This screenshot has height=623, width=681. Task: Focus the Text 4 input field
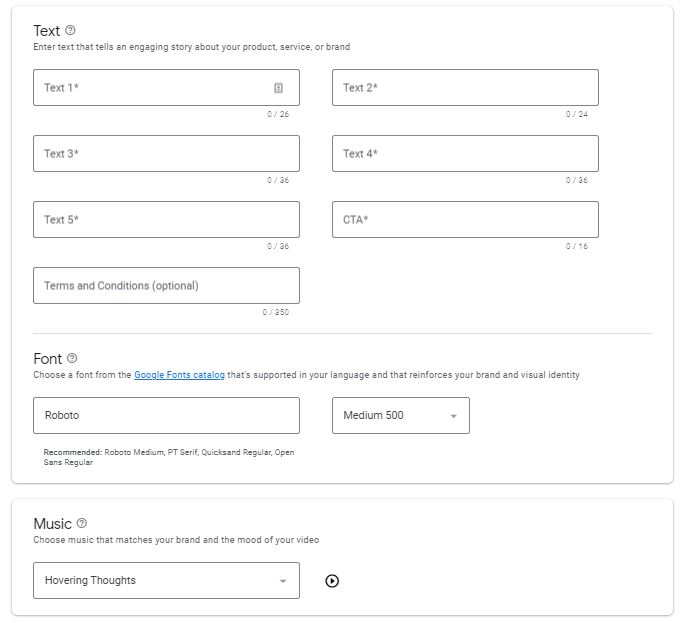(x=465, y=154)
